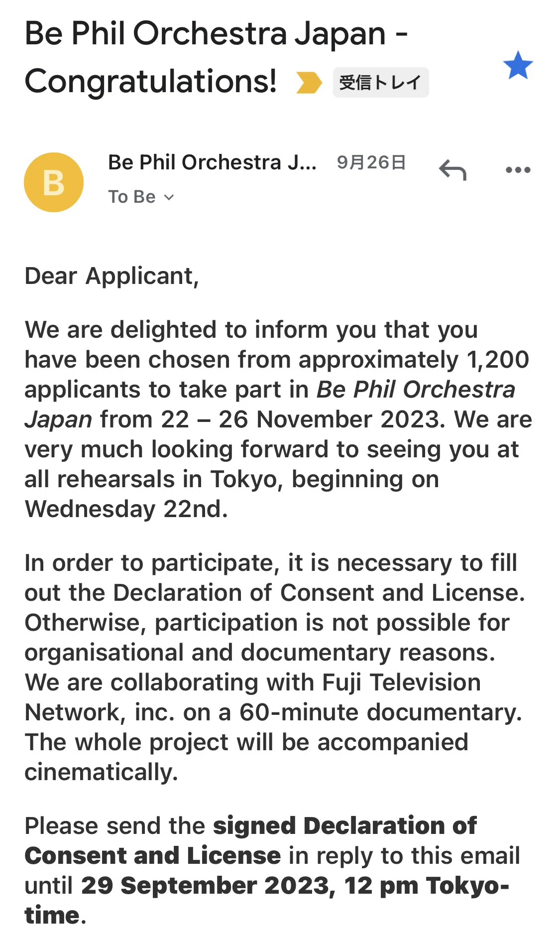The width and height of the screenshot is (560, 947).
Task: Tap the 受信トレイ inbox label chip
Action: tap(380, 82)
